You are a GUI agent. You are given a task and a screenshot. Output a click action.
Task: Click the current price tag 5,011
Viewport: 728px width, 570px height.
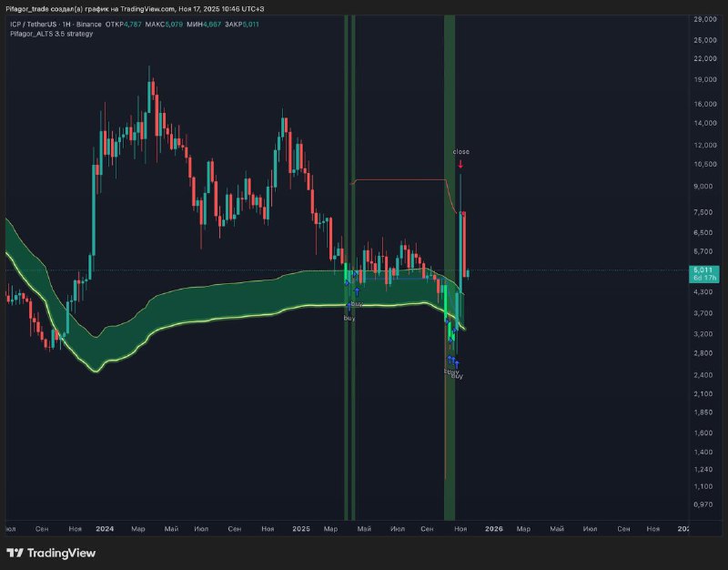(x=704, y=270)
